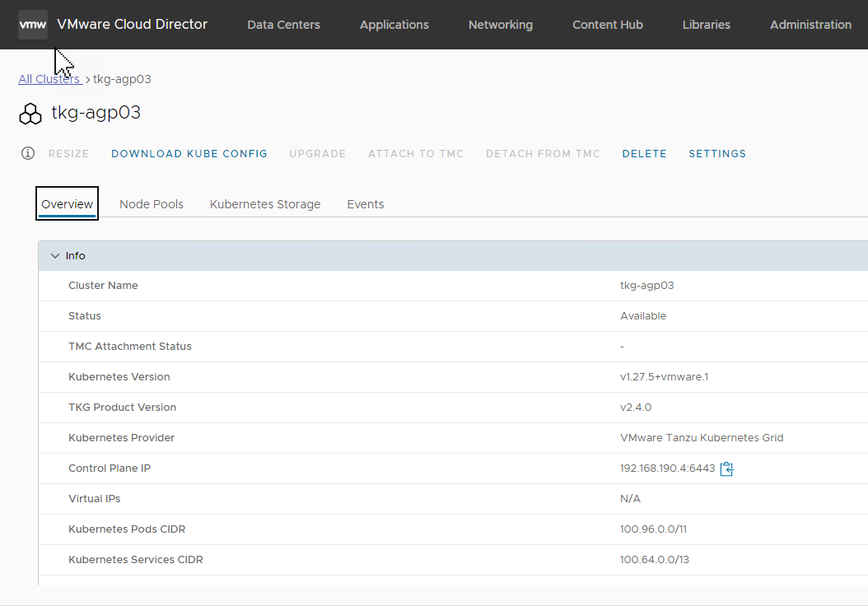Open the Data Centers menu

coord(283,25)
